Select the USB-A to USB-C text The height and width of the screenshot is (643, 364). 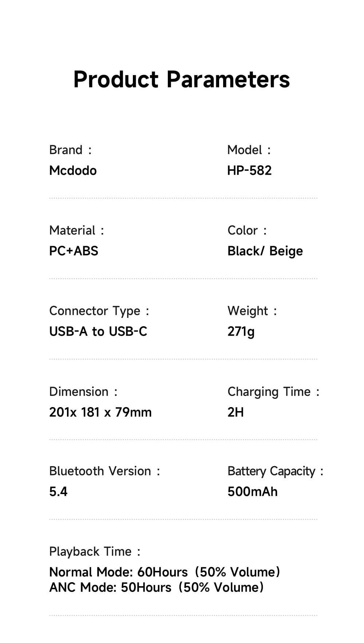98,331
